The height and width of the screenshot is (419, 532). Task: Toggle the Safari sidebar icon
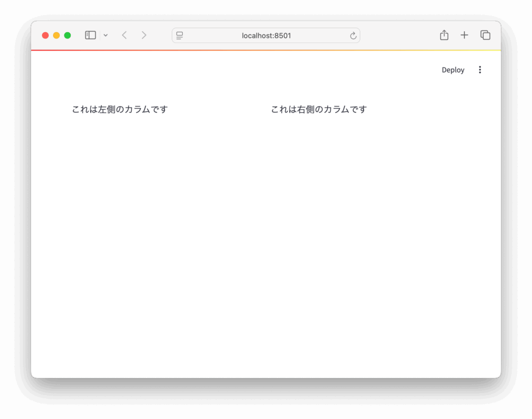pos(90,35)
